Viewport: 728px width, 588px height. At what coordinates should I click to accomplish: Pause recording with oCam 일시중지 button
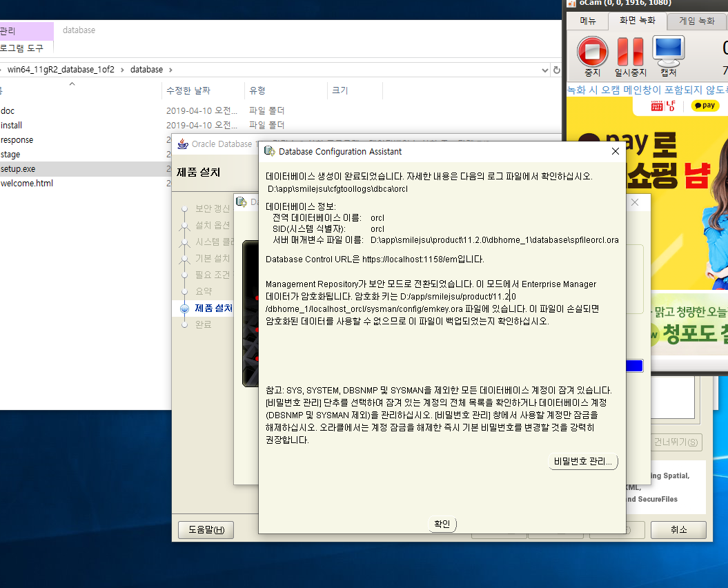631,56
